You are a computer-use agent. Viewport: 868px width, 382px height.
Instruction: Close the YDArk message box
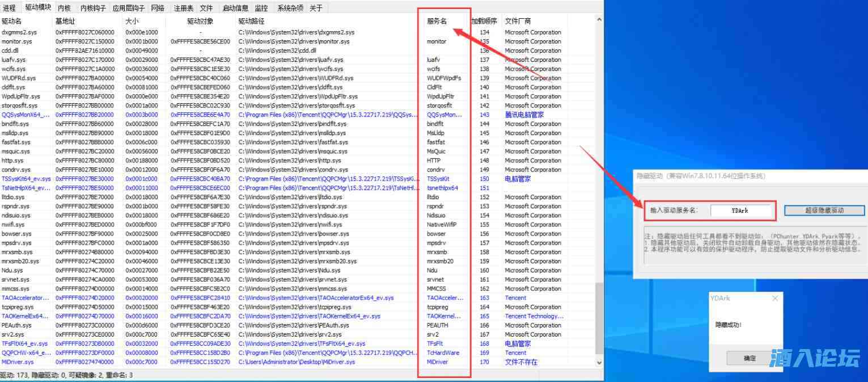[774, 298]
